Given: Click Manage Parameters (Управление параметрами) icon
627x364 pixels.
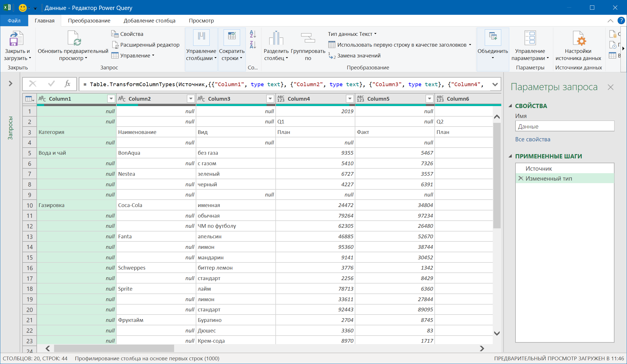Looking at the screenshot, I should point(530,38).
